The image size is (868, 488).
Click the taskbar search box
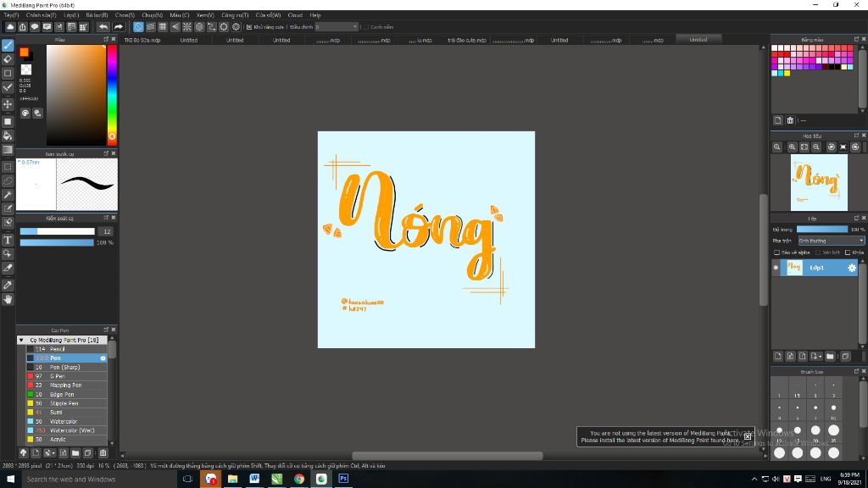point(98,480)
